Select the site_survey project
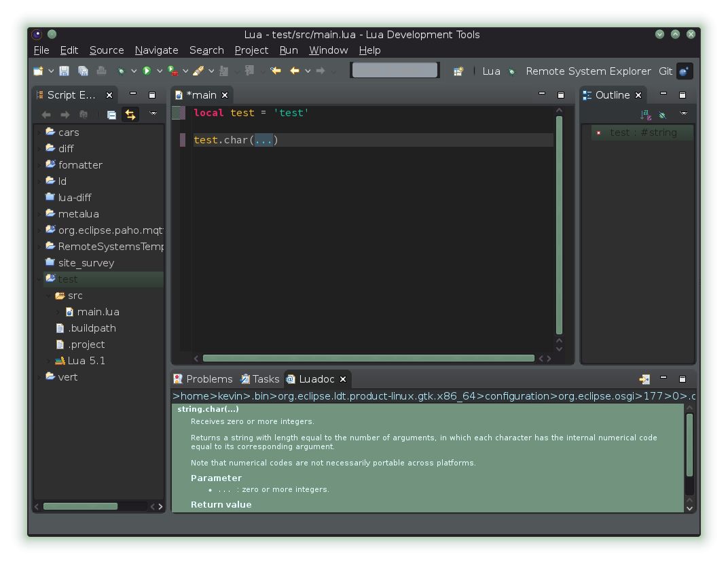The width and height of the screenshot is (728, 564). point(80,263)
